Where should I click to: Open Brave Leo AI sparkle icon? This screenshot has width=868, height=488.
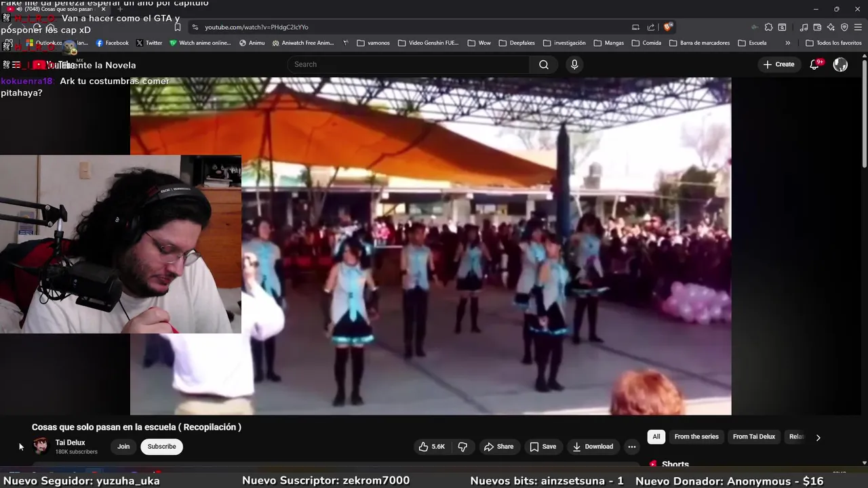click(x=831, y=27)
